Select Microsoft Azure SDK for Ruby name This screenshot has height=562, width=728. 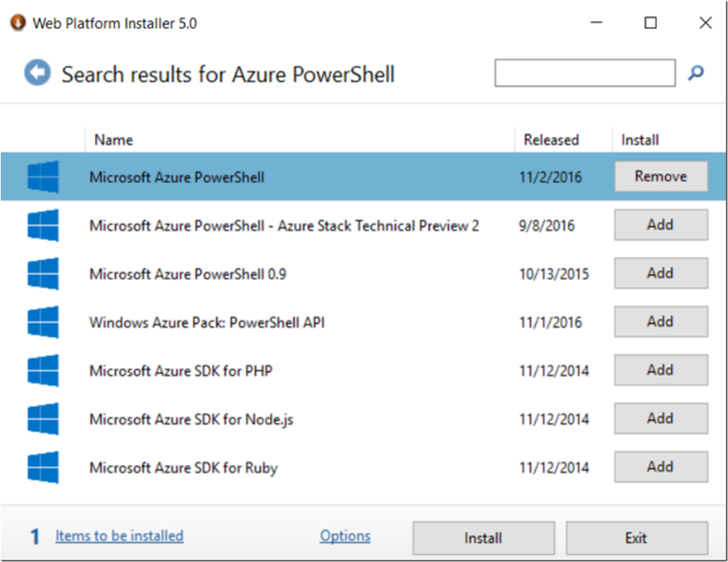(183, 468)
